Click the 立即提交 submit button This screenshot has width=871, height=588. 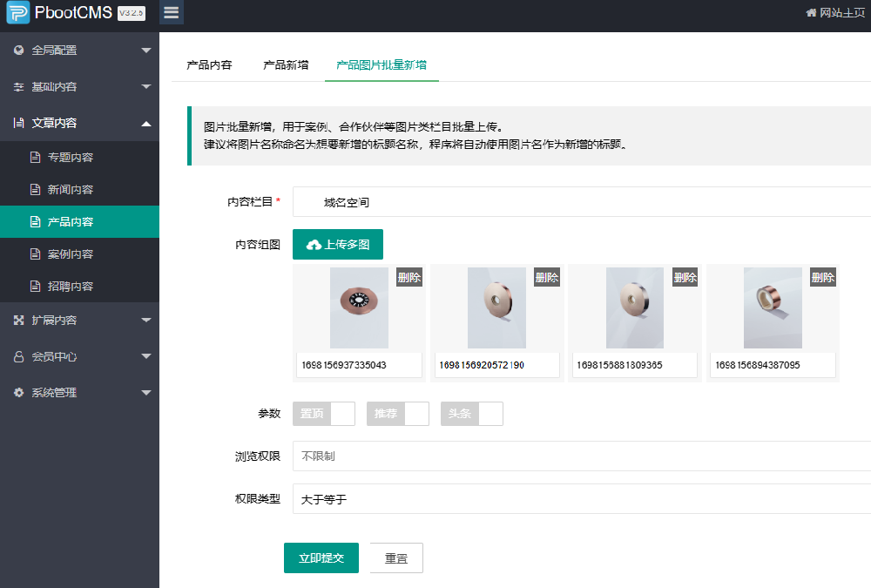coord(321,558)
